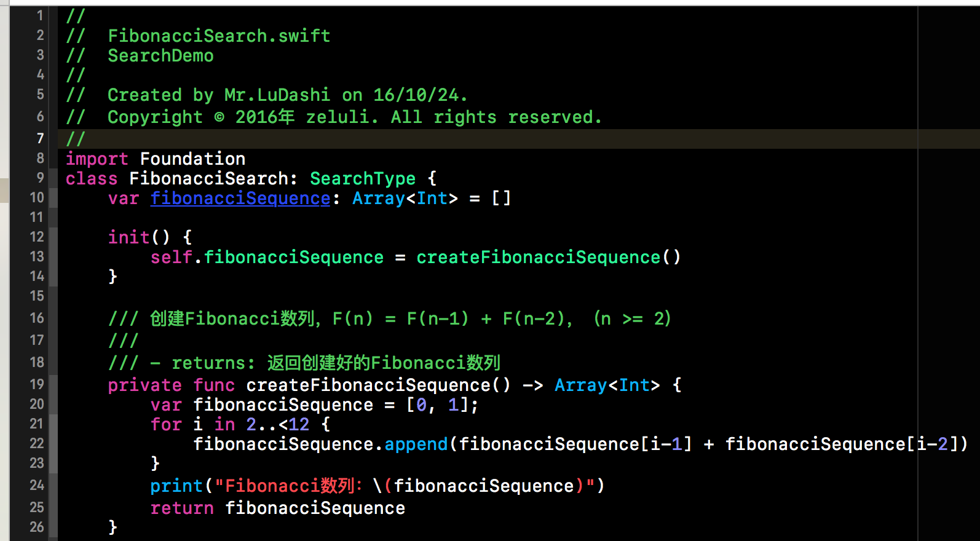Click line number 19 in the gutter
The image size is (980, 541).
coord(37,384)
